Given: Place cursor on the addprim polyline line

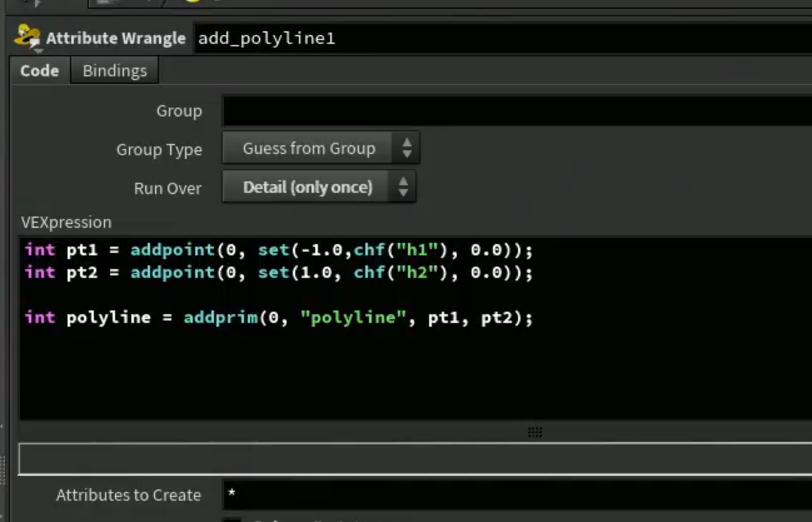Looking at the screenshot, I should coord(279,318).
